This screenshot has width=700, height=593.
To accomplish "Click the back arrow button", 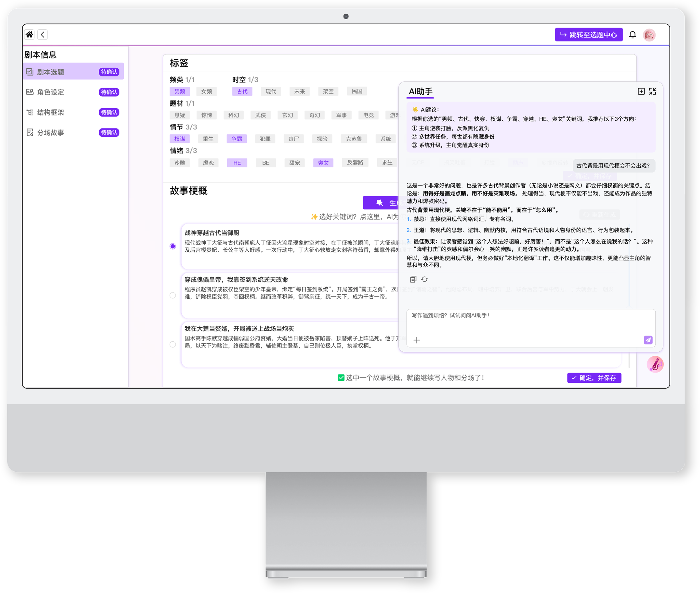I will point(42,34).
